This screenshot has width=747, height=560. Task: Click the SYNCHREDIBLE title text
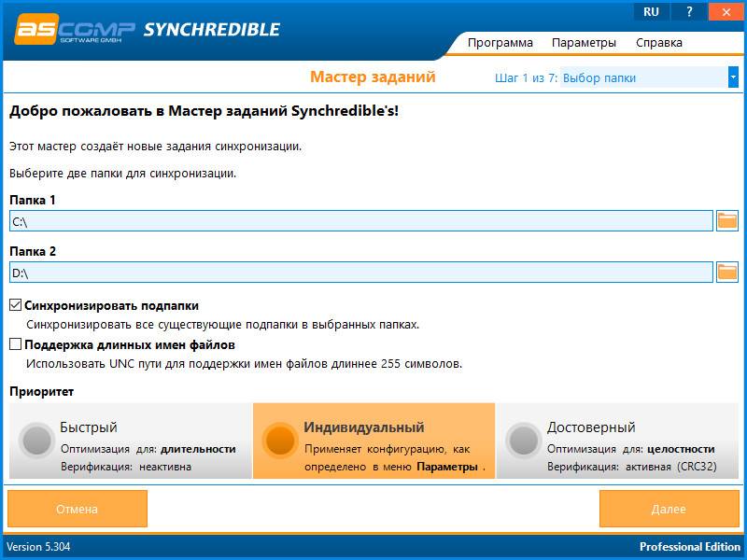pyautogui.click(x=212, y=30)
